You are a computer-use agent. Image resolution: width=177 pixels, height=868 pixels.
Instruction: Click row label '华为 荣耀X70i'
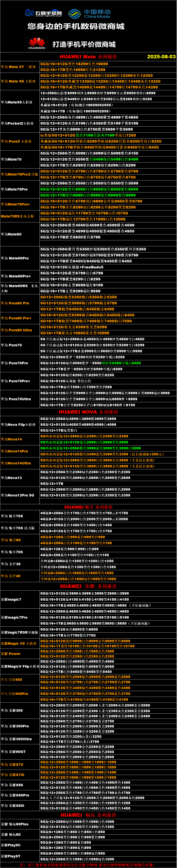click(x=13, y=775)
